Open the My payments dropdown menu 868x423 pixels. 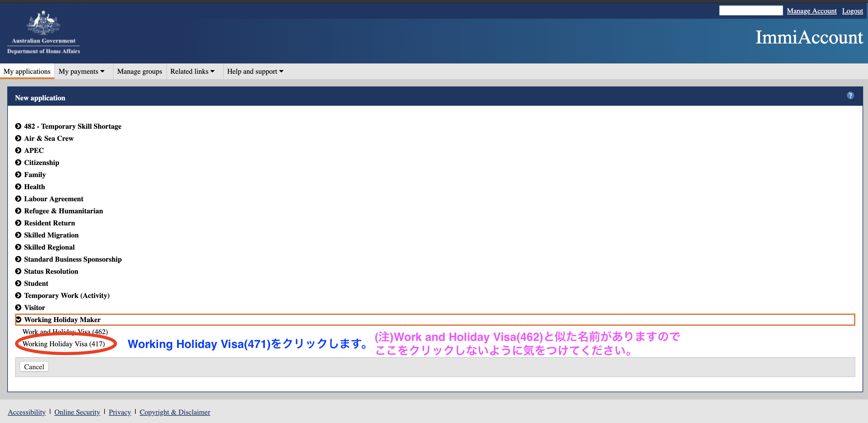point(82,71)
